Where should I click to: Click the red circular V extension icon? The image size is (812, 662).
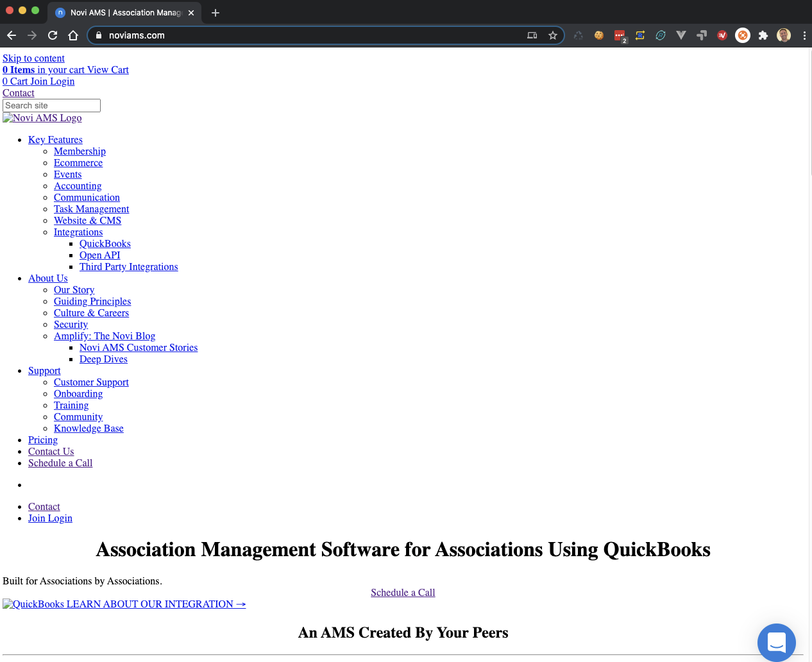click(722, 35)
